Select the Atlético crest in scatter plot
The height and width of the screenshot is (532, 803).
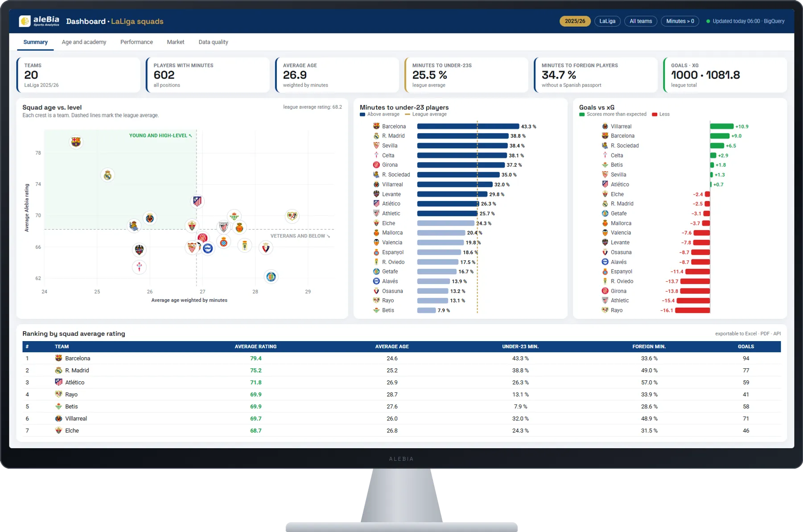coord(197,201)
